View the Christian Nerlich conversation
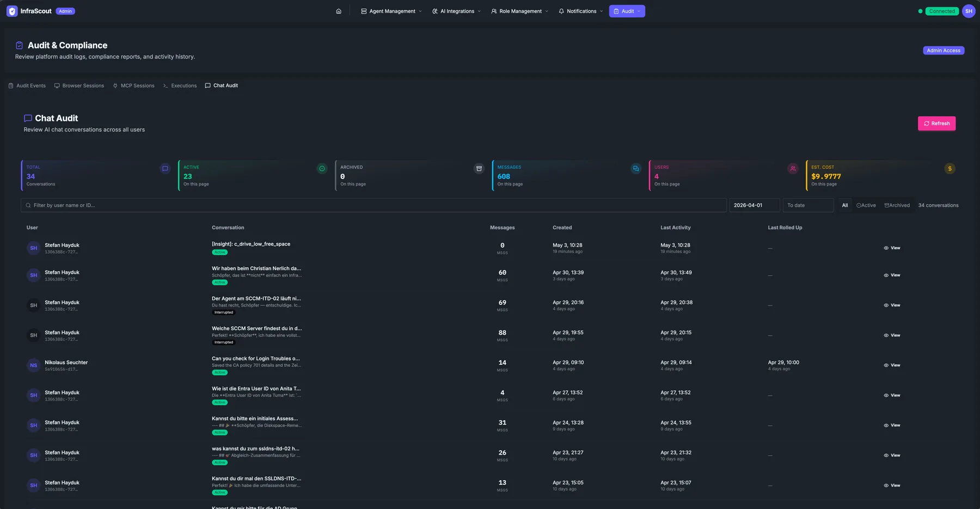This screenshot has height=509, width=980. tap(892, 275)
